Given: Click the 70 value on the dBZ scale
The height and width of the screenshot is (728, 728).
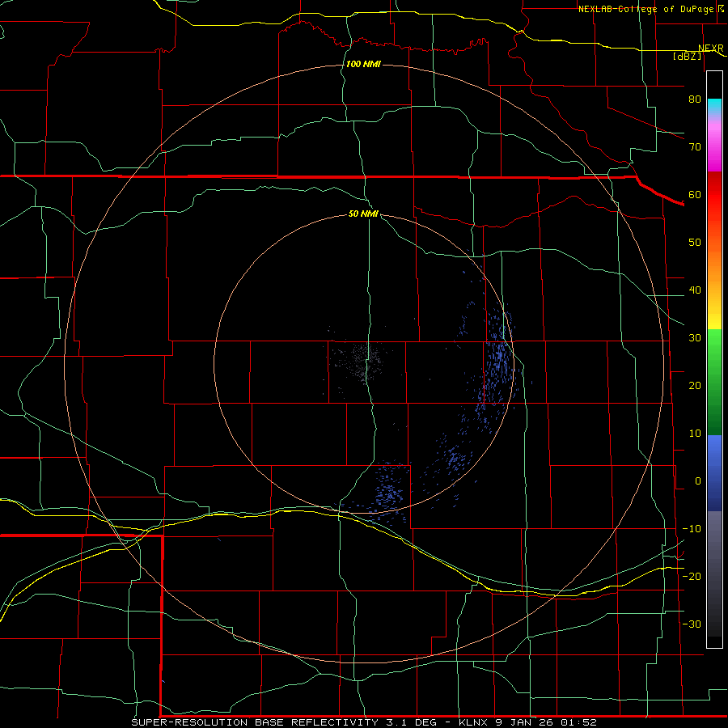Looking at the screenshot, I should [695, 146].
